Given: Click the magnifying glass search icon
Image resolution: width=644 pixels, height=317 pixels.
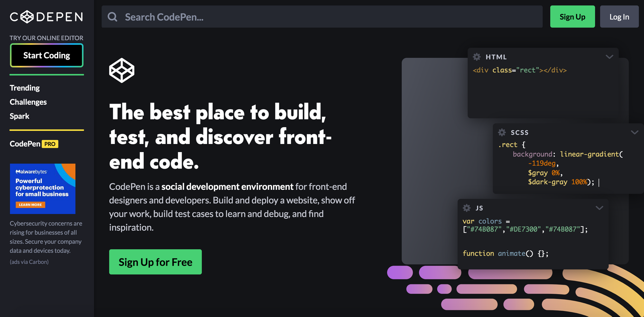Looking at the screenshot, I should pos(112,17).
